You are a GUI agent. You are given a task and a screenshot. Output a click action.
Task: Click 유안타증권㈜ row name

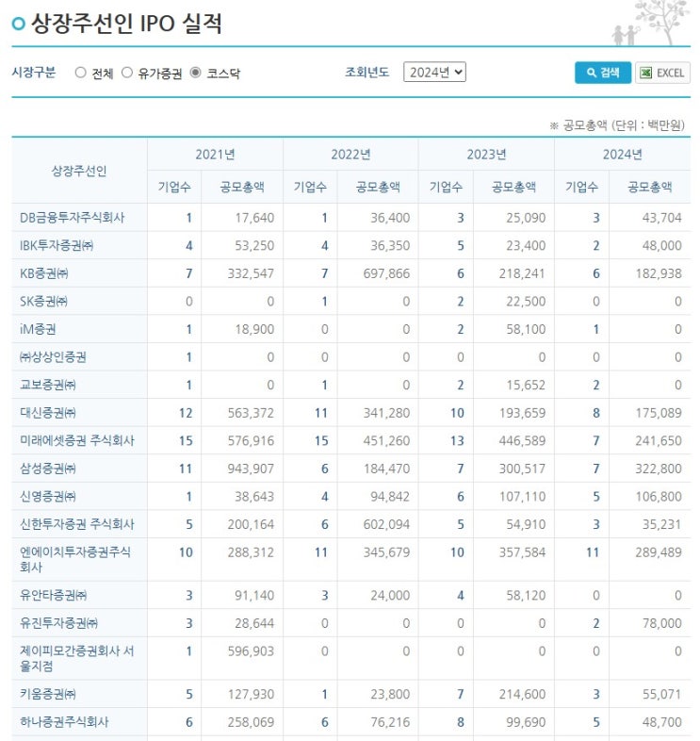pyautogui.click(x=54, y=595)
